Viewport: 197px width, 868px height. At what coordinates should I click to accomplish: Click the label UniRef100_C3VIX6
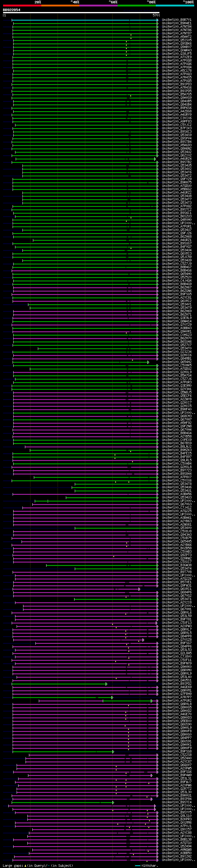coord(176,118)
